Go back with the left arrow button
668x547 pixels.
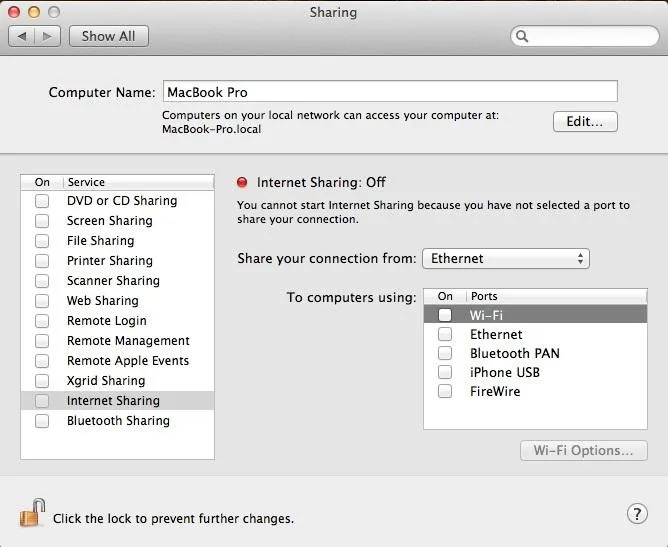click(x=21, y=36)
